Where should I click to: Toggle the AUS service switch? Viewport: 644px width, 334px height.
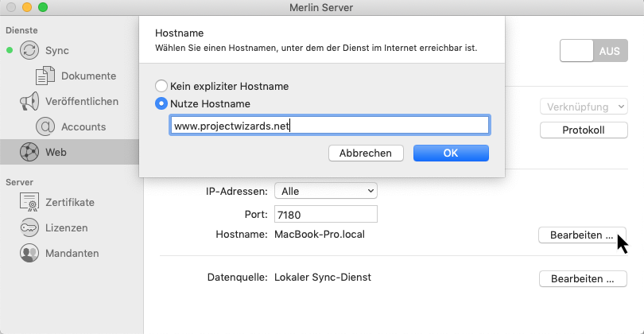pyautogui.click(x=593, y=51)
